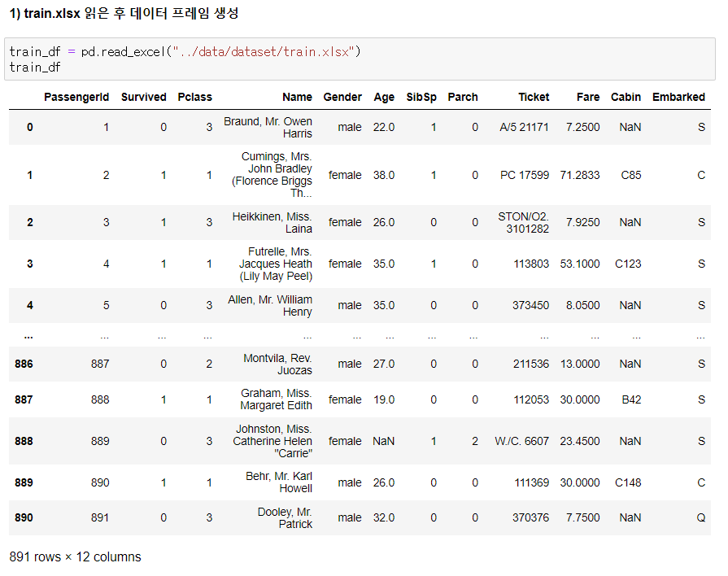Image resolution: width=728 pixels, height=576 pixels.
Task: Click fare value '8.0500'
Action: [x=582, y=305]
